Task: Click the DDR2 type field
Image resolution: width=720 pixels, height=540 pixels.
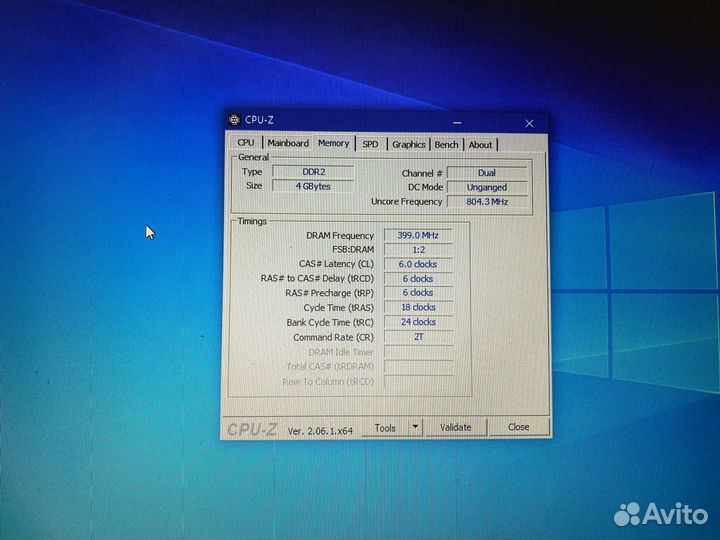Action: click(x=313, y=172)
